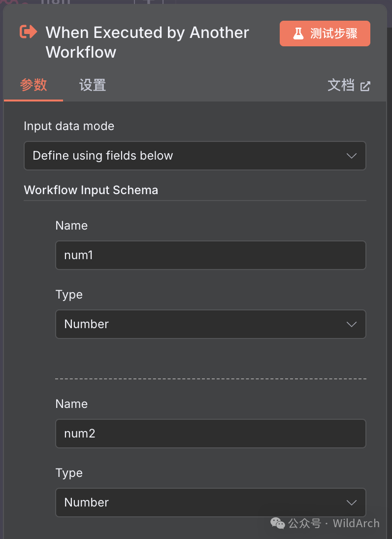The image size is (392, 539).
Task: Switch to the 设置 tab
Action: pos(93,85)
